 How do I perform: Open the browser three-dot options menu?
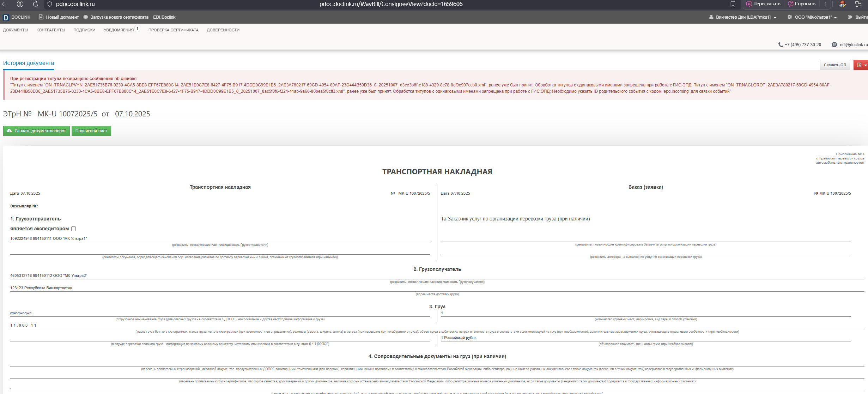(x=825, y=4)
